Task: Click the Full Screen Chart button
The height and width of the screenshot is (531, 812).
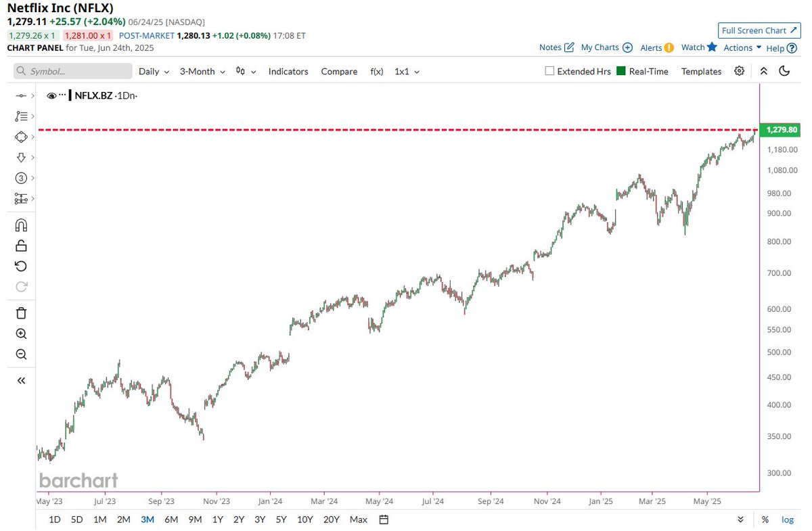Action: [759, 30]
